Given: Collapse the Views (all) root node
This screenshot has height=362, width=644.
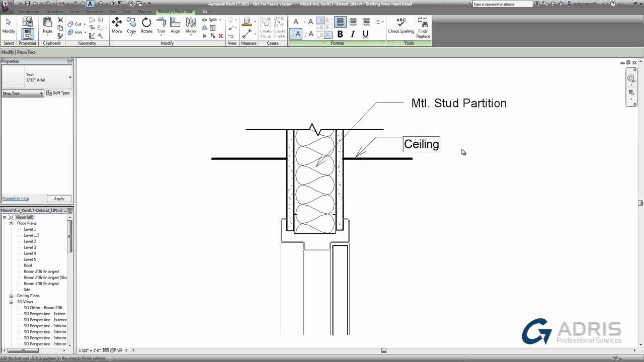Looking at the screenshot, I should (x=5, y=217).
